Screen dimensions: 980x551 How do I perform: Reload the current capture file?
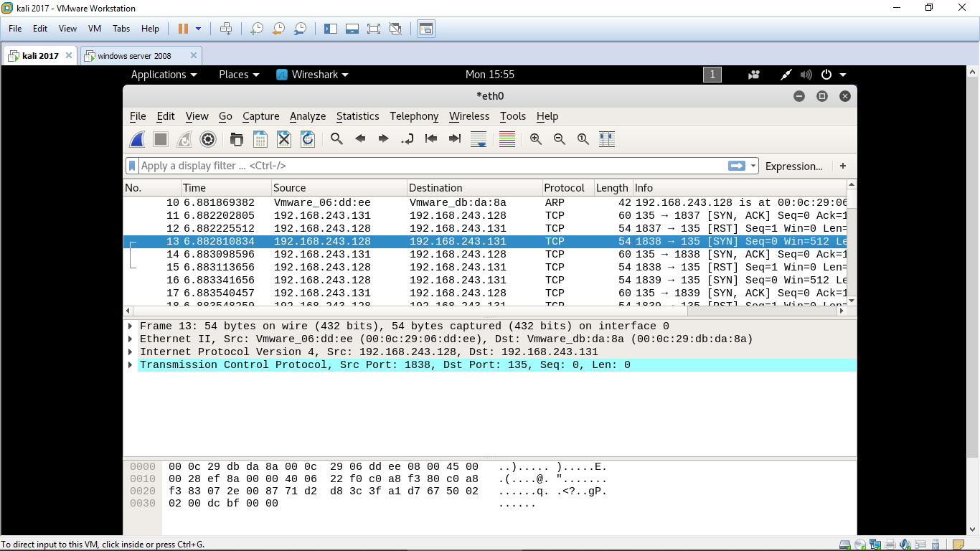point(308,139)
